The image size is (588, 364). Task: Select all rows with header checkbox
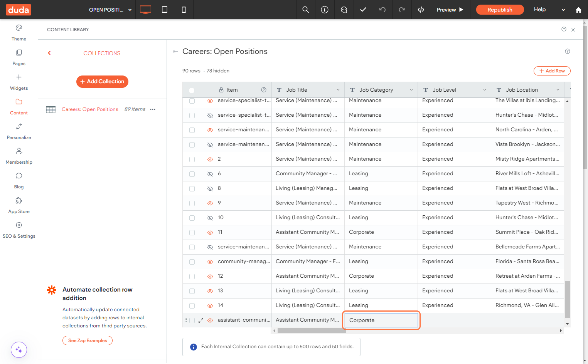pyautogui.click(x=192, y=91)
